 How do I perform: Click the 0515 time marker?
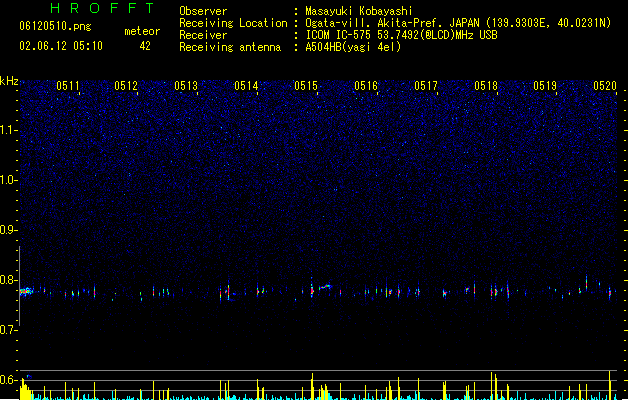(x=306, y=86)
